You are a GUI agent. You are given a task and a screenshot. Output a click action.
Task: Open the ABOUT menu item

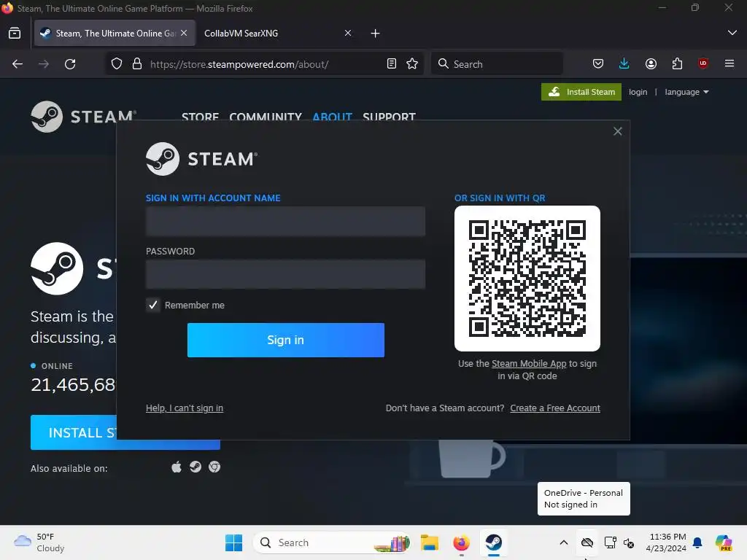(x=332, y=117)
